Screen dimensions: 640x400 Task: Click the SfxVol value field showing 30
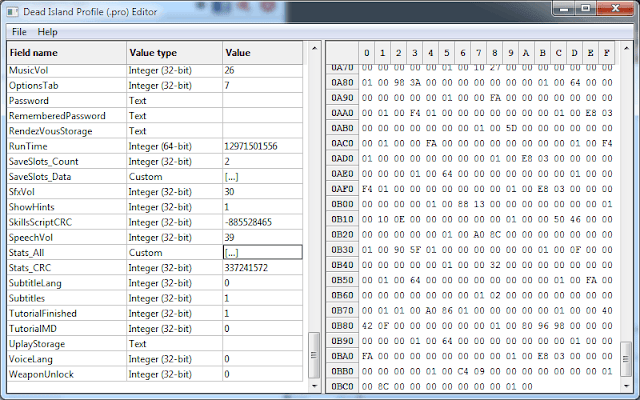pyautogui.click(x=261, y=191)
